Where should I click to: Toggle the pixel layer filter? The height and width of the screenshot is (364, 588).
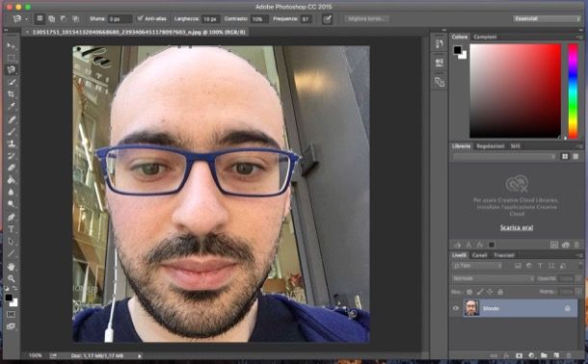[518, 266]
